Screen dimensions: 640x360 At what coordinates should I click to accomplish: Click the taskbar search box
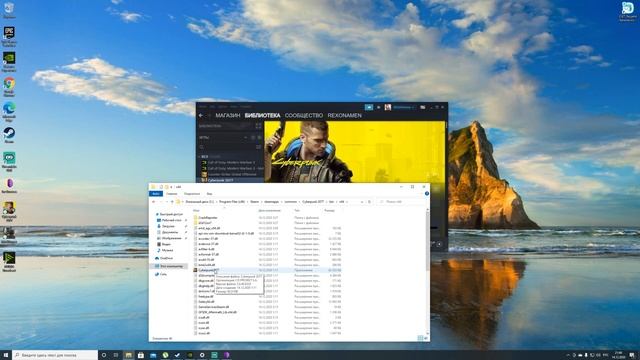(55, 355)
